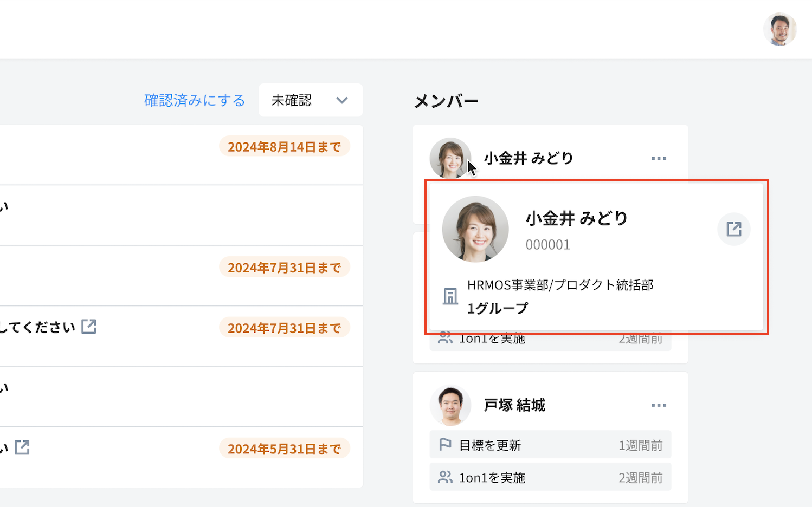This screenshot has width=812, height=507.
Task: Click the external link icon beside してください
Action: tap(88, 327)
